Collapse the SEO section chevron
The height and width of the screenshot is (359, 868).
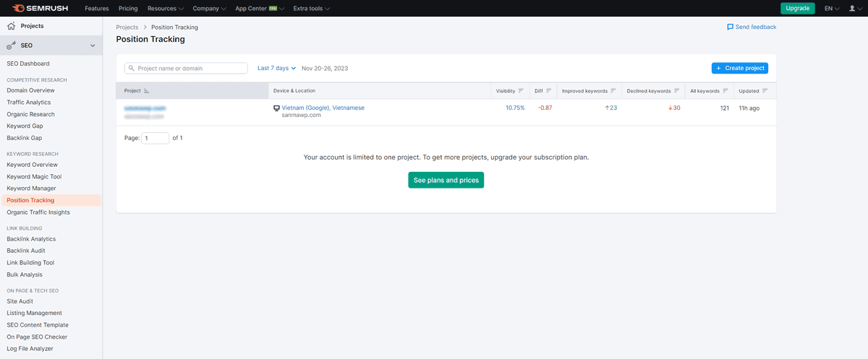pyautogui.click(x=93, y=46)
